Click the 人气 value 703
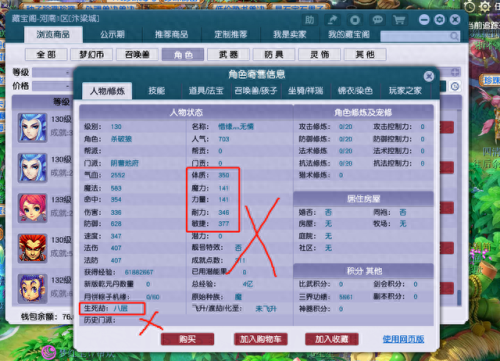 point(224,139)
